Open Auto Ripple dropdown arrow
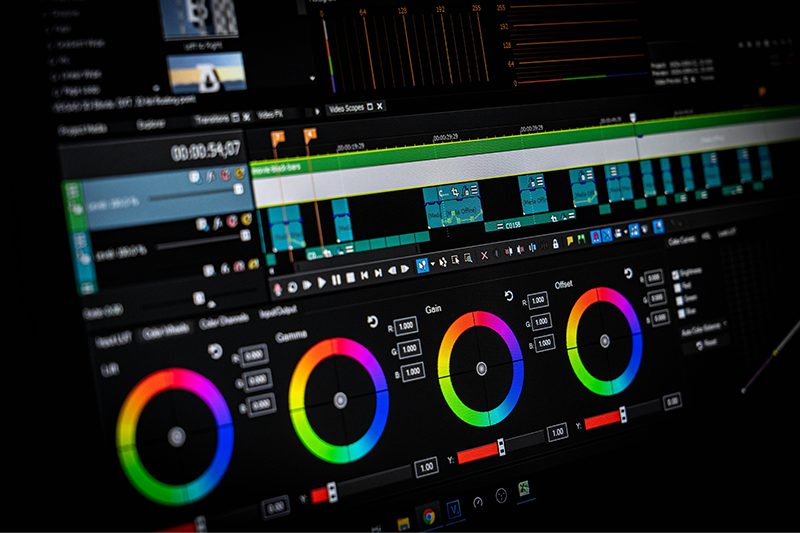Image resolution: width=800 pixels, height=533 pixels. click(x=626, y=232)
